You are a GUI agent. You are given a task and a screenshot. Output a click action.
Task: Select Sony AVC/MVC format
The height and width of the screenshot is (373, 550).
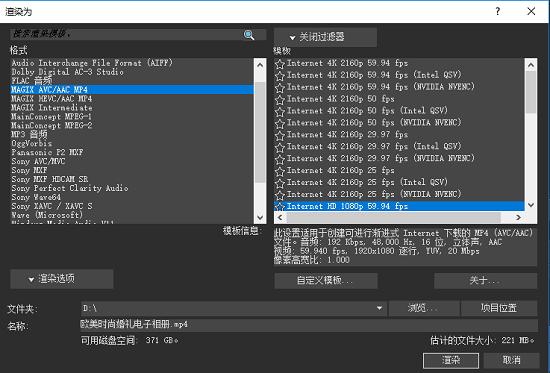[x=132, y=161]
